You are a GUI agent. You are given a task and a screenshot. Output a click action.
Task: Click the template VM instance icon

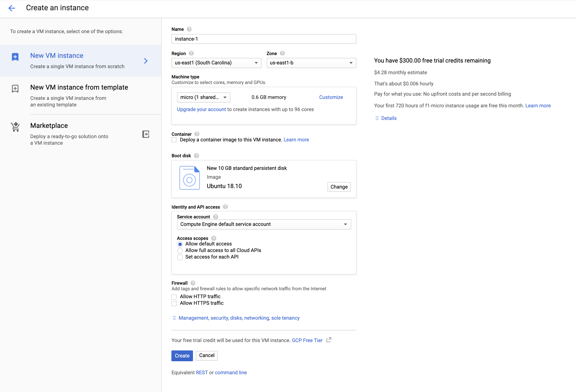[15, 89]
